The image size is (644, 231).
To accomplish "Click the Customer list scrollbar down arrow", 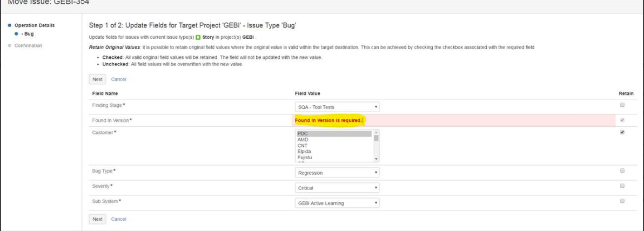I will (x=376, y=159).
